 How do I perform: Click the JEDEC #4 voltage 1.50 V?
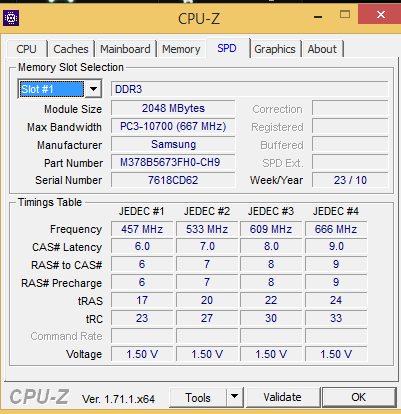coord(336,354)
